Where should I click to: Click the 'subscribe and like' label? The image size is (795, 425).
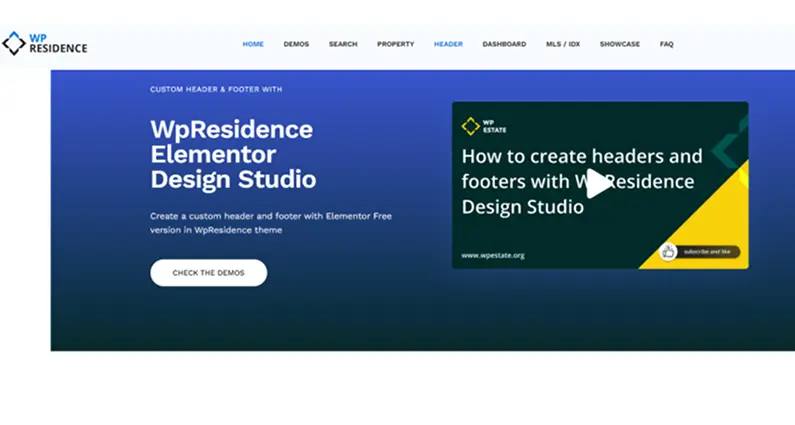[x=708, y=252]
